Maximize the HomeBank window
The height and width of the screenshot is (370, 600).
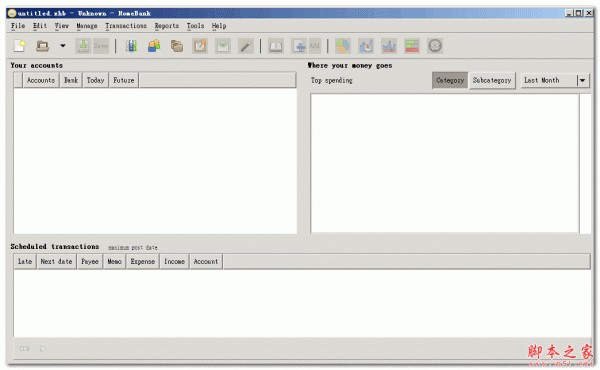579,13
